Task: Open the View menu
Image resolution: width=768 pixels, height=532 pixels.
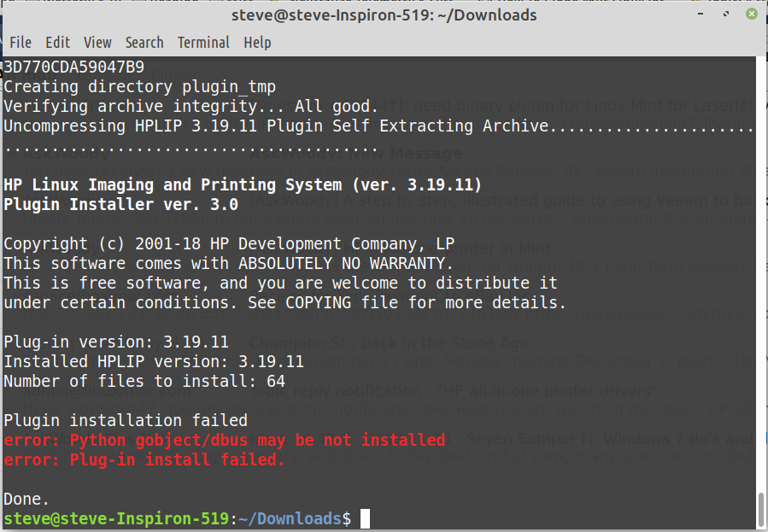Action: coord(97,43)
